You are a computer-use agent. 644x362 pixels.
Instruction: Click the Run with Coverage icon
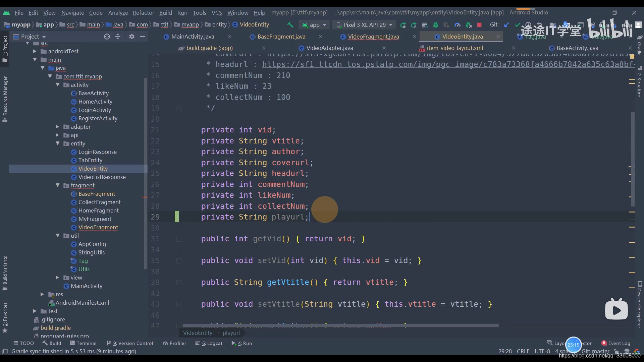[x=446, y=25]
